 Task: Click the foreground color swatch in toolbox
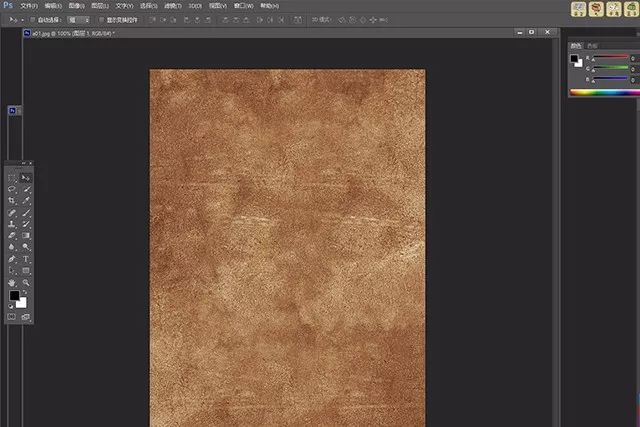[x=15, y=296]
